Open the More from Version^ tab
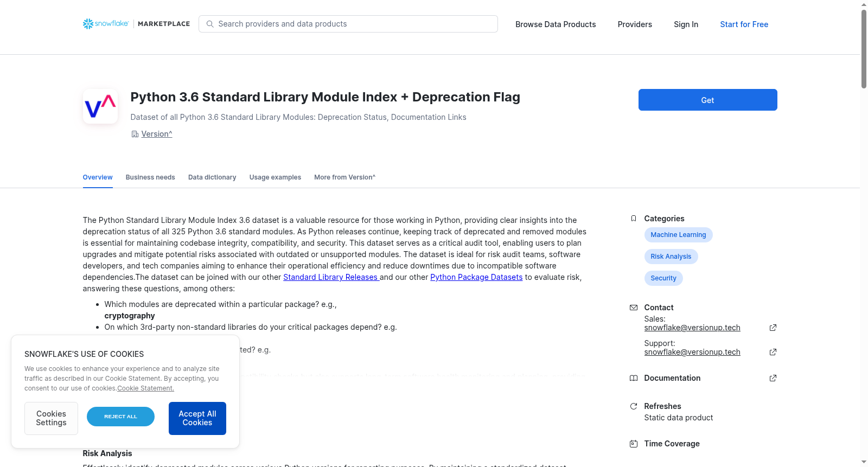 tap(344, 177)
